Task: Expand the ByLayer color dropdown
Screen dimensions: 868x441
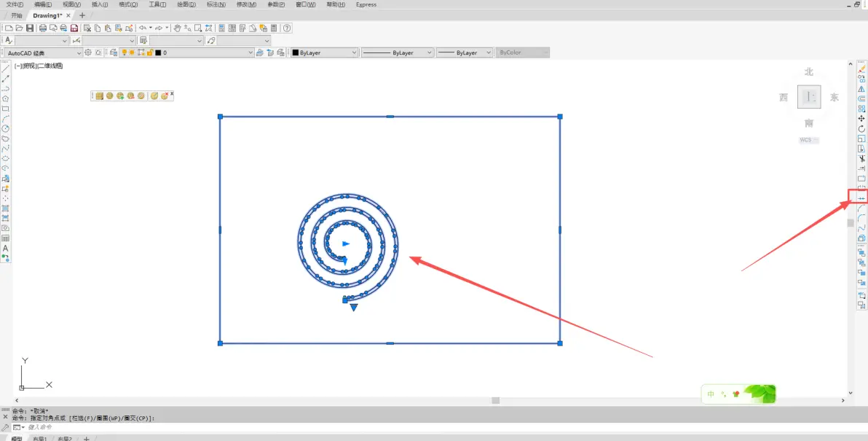Action: point(325,52)
